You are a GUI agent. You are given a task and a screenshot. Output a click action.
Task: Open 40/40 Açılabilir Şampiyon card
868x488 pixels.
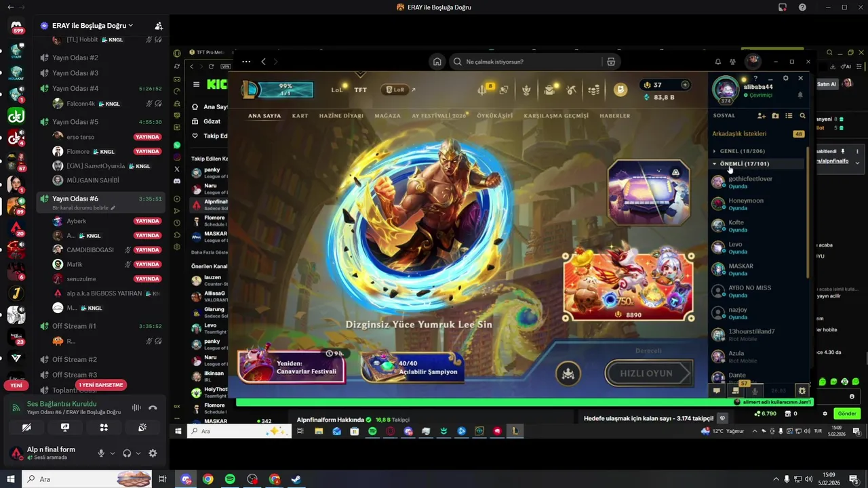pyautogui.click(x=413, y=367)
